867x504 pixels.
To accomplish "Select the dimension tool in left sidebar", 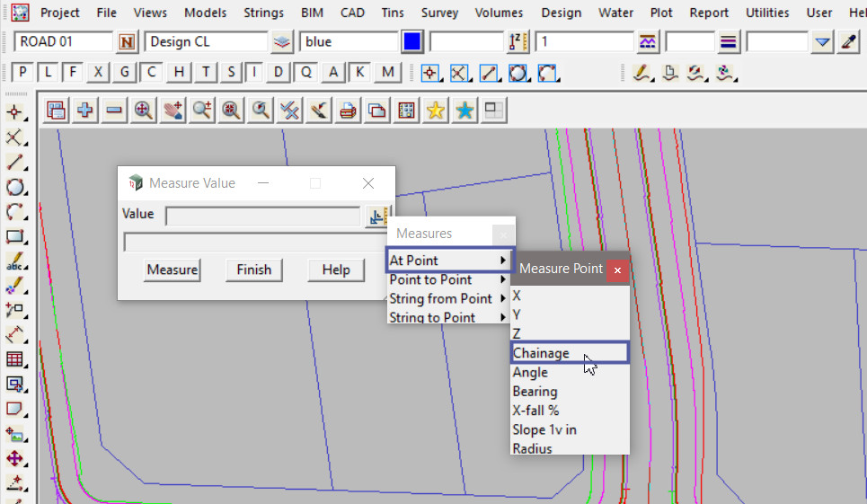I will click(15, 334).
